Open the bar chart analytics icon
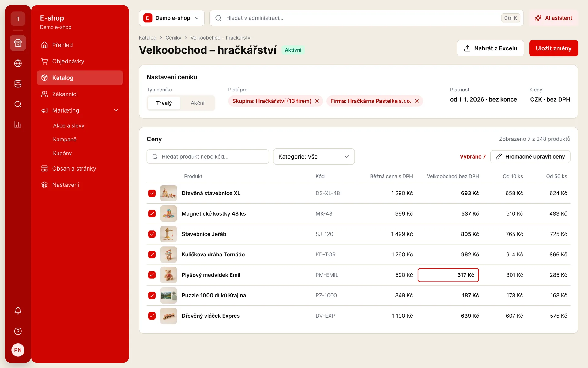 (x=18, y=125)
